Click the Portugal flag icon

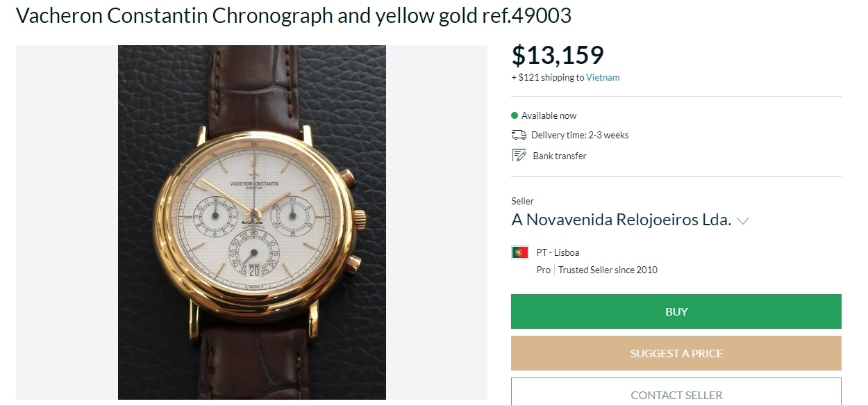tap(520, 252)
